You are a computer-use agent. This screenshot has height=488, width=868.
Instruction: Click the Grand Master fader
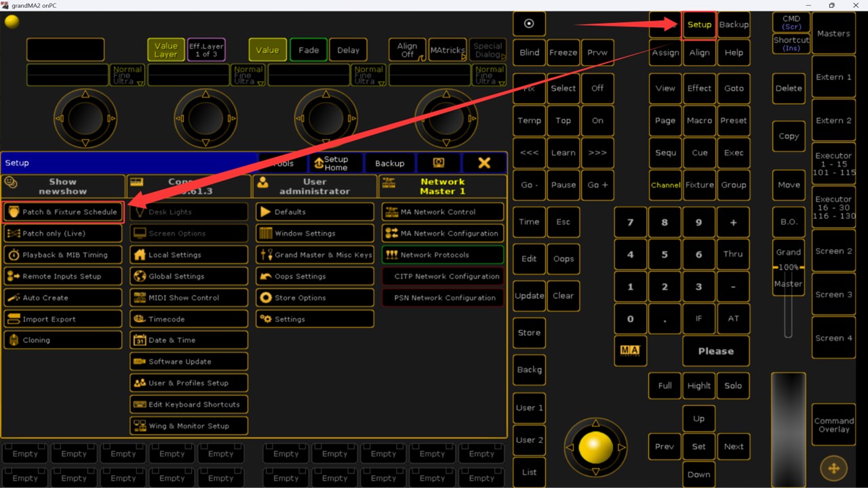pyautogui.click(x=788, y=298)
